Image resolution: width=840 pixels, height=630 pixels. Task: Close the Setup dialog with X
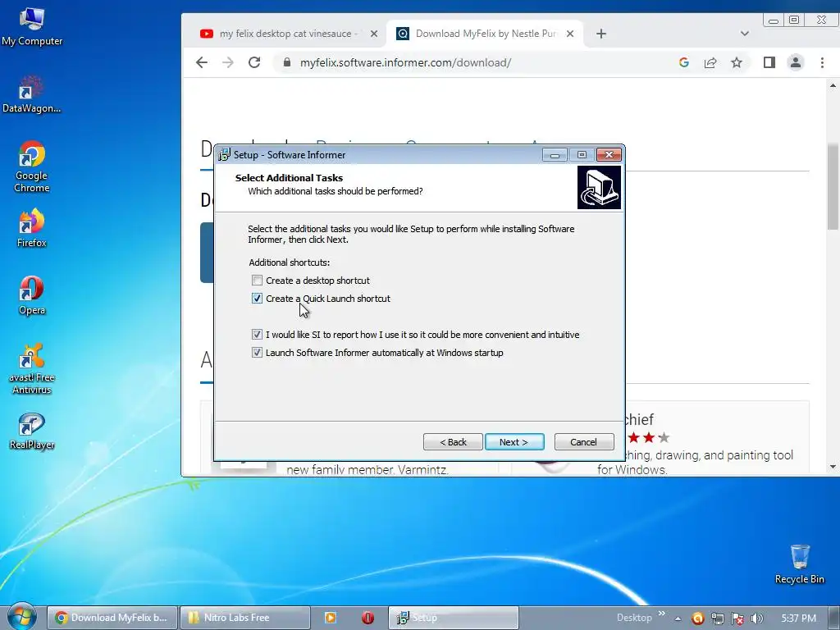609,155
